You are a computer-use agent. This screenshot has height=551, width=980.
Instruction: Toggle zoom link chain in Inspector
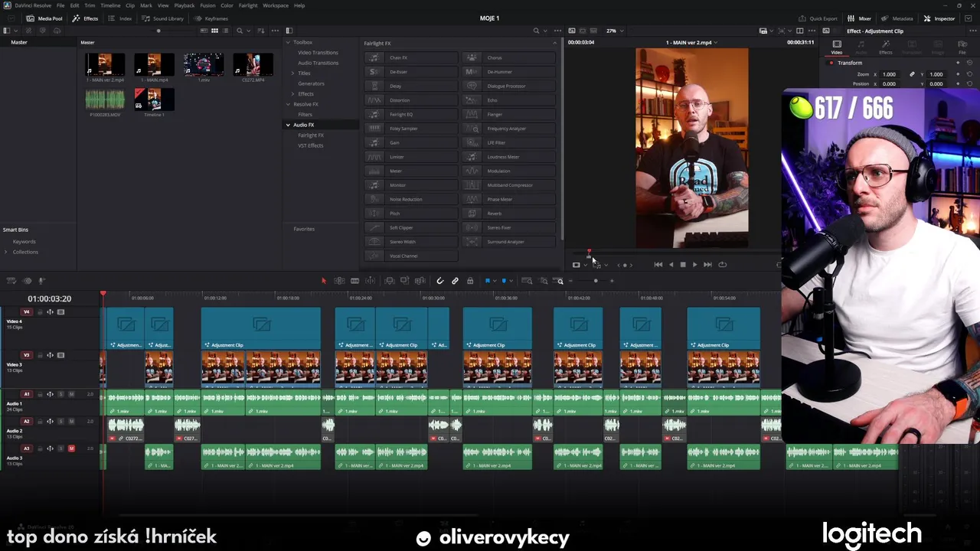(x=912, y=74)
